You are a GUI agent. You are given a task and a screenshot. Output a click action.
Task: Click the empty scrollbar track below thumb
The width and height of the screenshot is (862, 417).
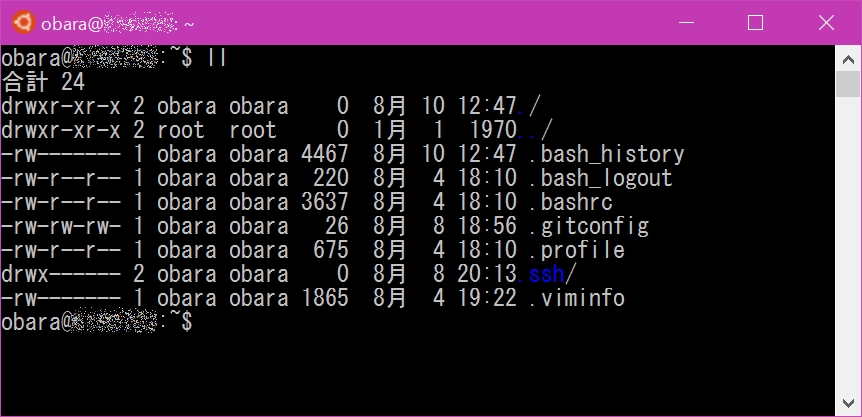tap(848, 244)
